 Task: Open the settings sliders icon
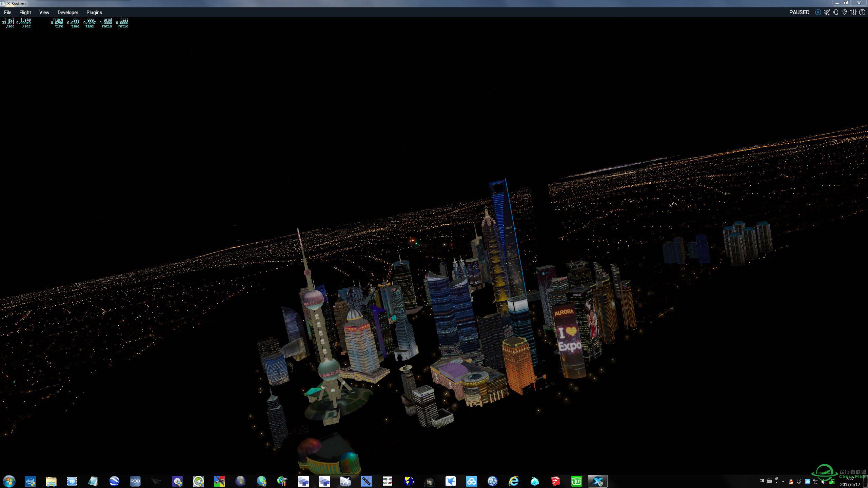pyautogui.click(x=853, y=12)
